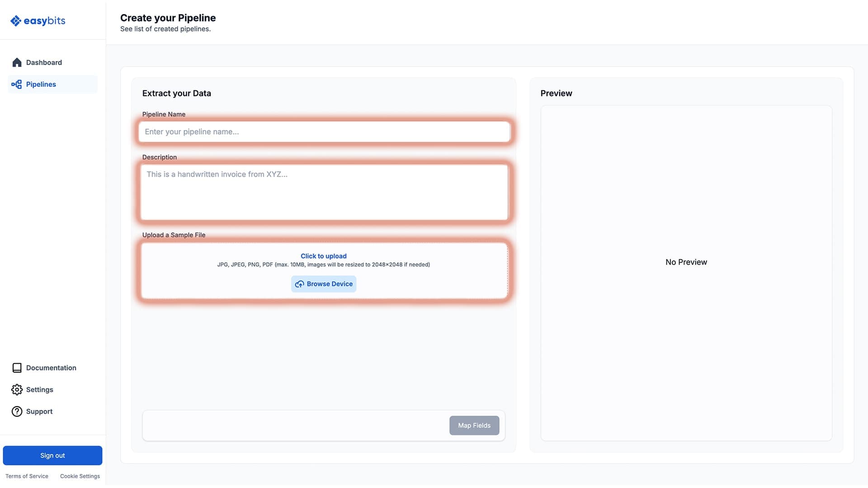This screenshot has height=488, width=868.
Task: Open Documentation from the sidebar
Action: coord(51,368)
